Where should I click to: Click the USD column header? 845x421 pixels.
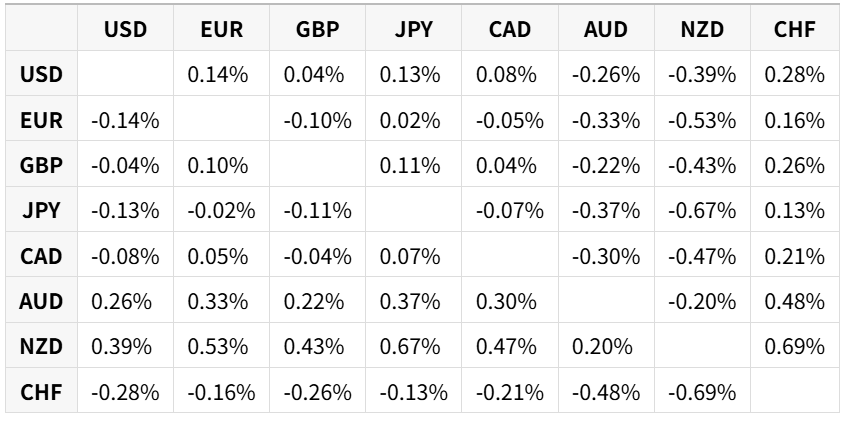(125, 28)
